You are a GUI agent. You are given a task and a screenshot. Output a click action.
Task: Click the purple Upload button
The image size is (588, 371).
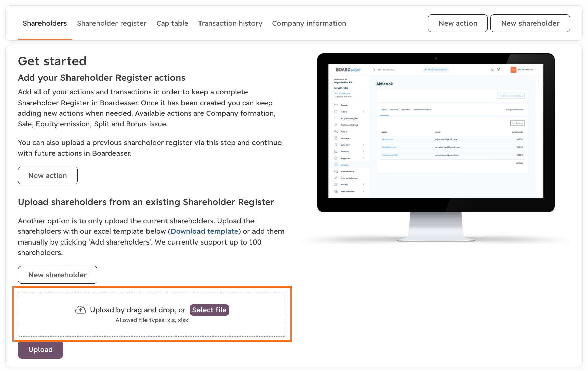coord(41,349)
